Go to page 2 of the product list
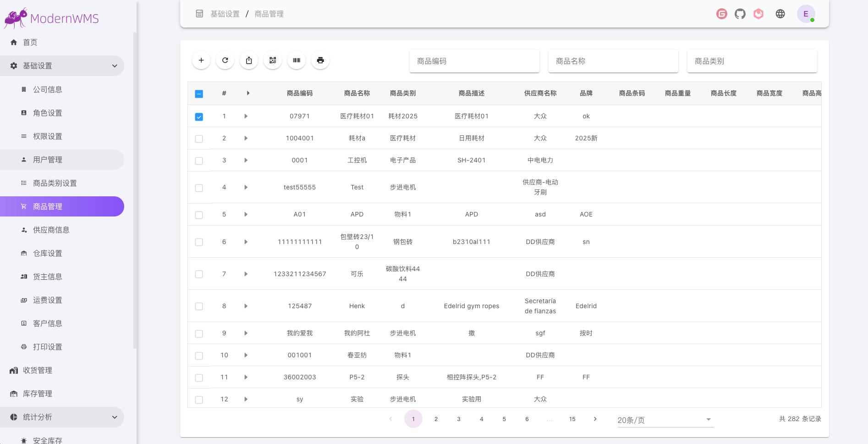 point(436,419)
